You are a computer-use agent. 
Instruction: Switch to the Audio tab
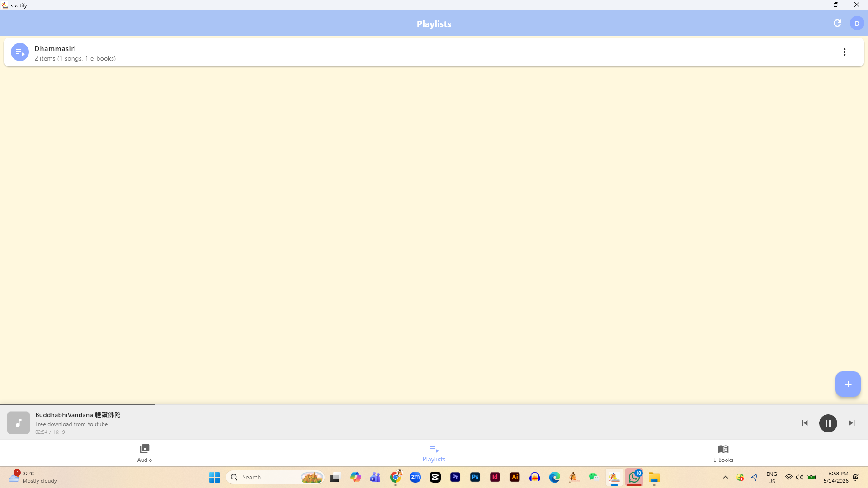click(x=145, y=453)
